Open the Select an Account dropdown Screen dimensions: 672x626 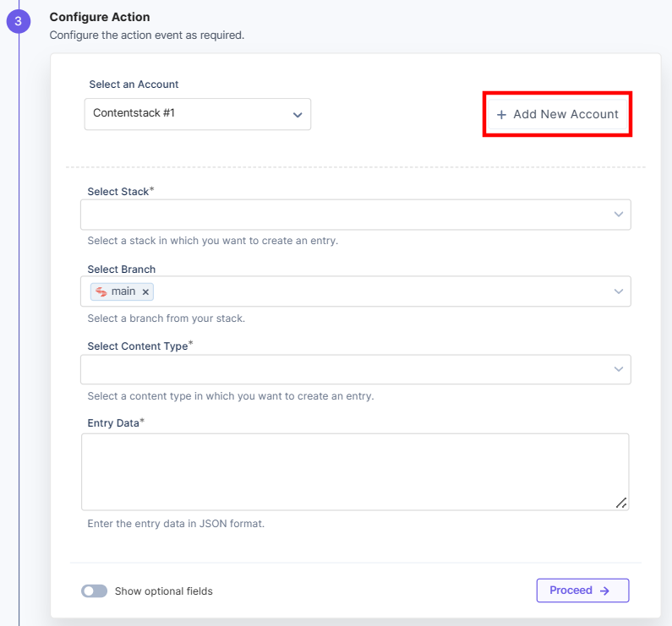coord(198,114)
